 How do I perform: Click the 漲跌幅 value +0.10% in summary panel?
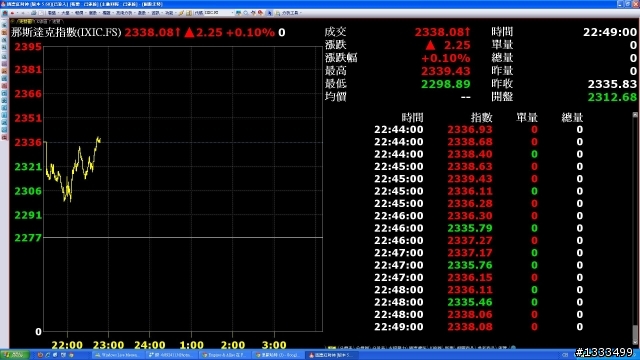click(x=445, y=58)
